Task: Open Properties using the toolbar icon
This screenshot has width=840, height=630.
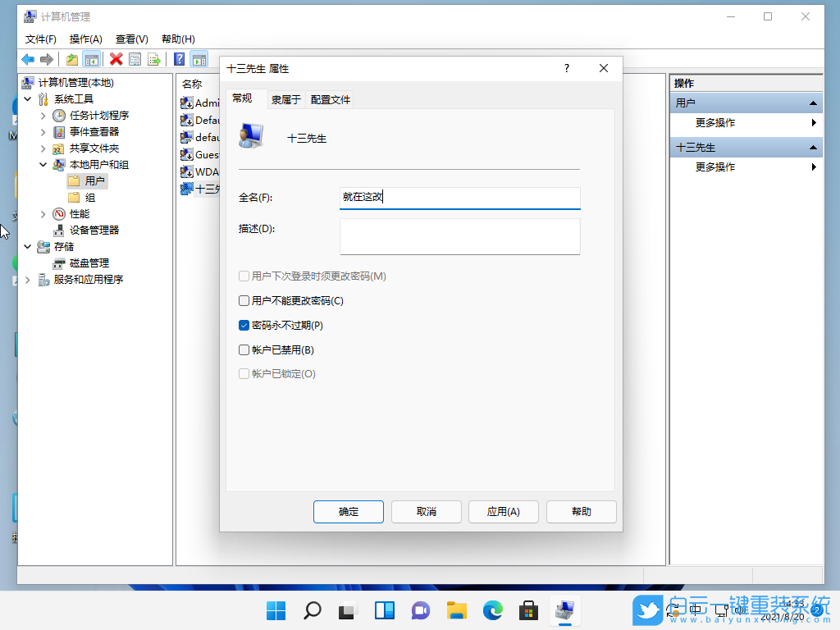Action: click(x=134, y=59)
